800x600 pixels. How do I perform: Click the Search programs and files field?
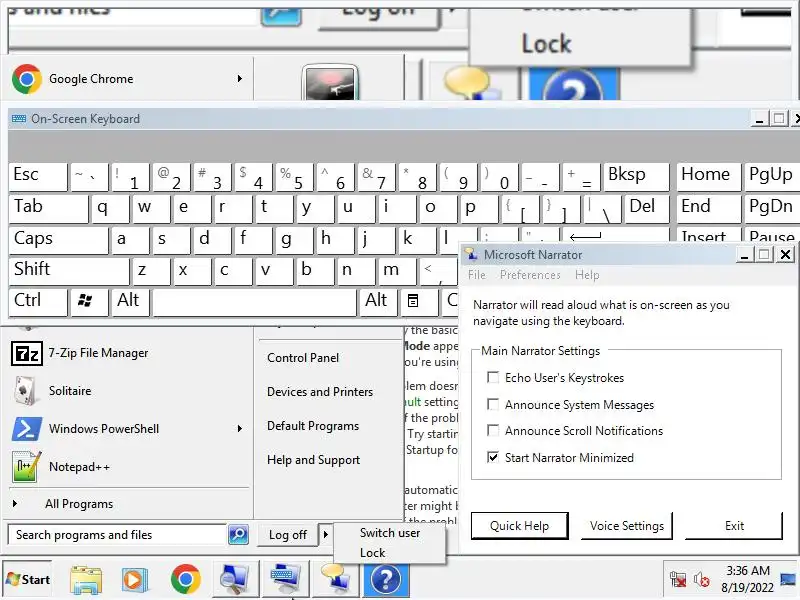pos(117,535)
